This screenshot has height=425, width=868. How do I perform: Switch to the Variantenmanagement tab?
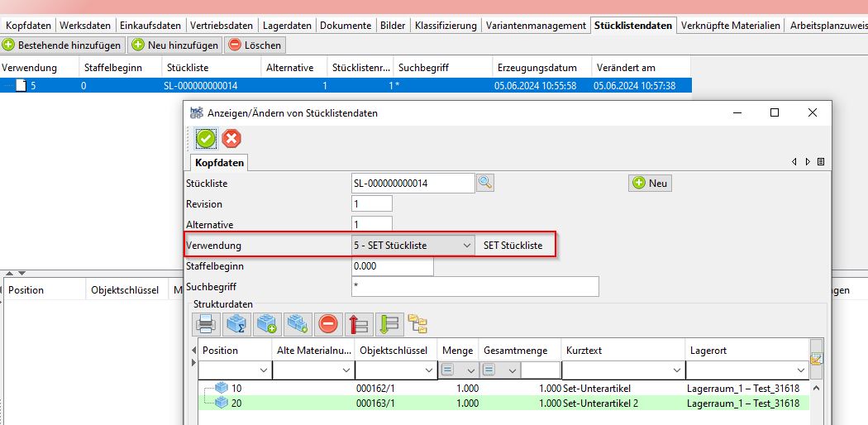click(x=536, y=26)
